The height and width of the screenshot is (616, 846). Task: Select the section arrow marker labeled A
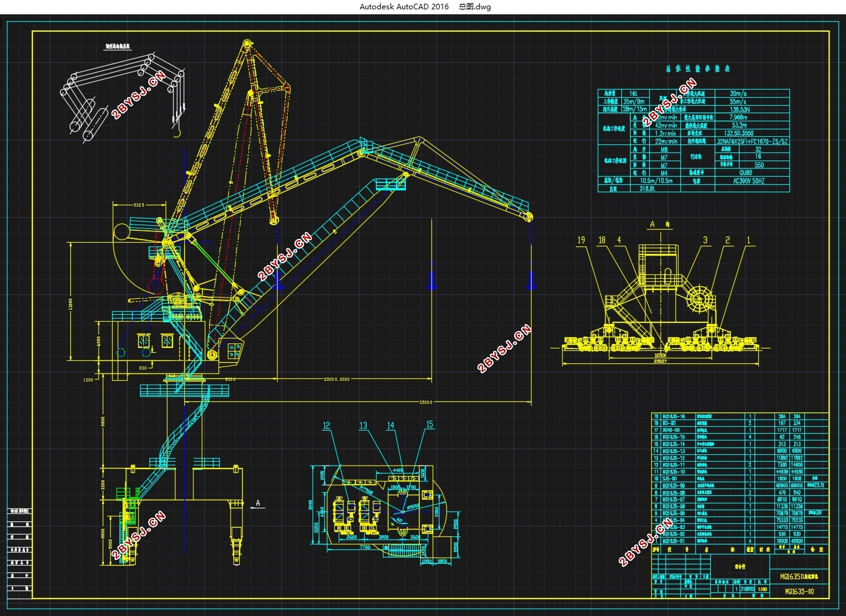click(x=258, y=503)
